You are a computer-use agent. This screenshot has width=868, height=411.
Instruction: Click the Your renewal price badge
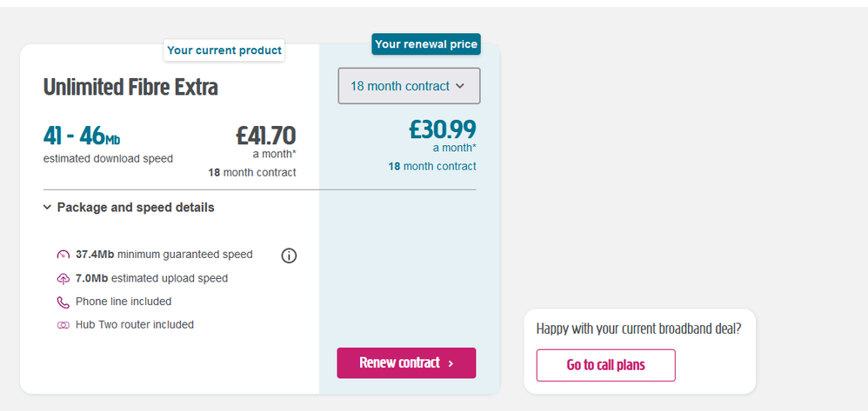pyautogui.click(x=426, y=44)
